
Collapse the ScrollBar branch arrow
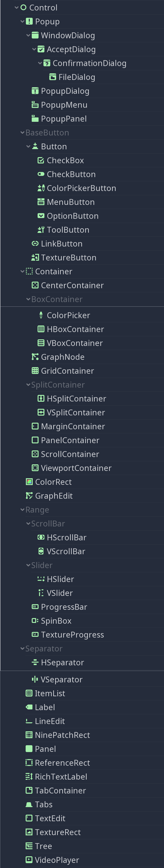click(28, 524)
